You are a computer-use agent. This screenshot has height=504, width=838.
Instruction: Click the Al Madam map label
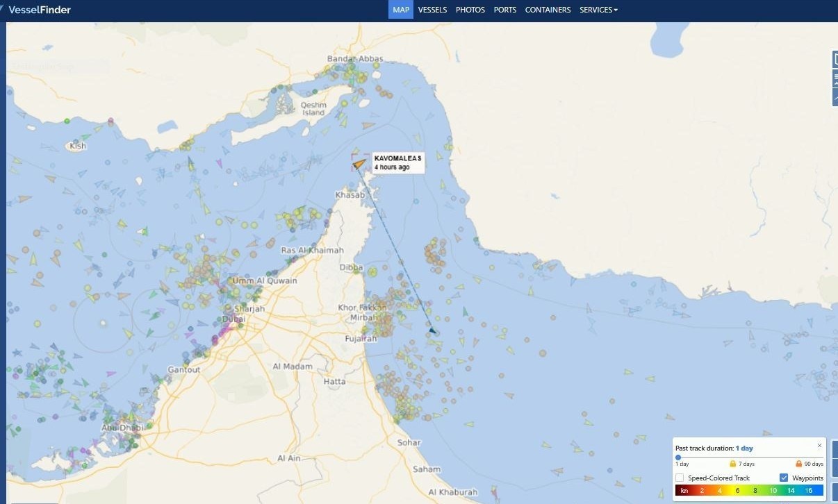(293, 366)
